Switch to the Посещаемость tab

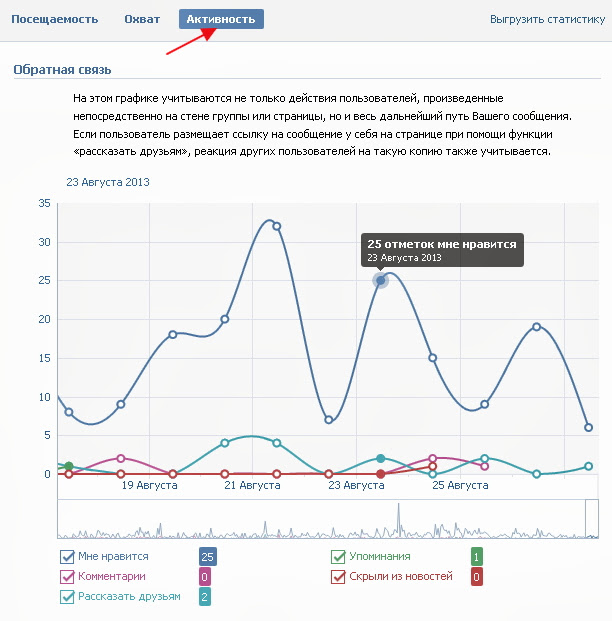(55, 19)
